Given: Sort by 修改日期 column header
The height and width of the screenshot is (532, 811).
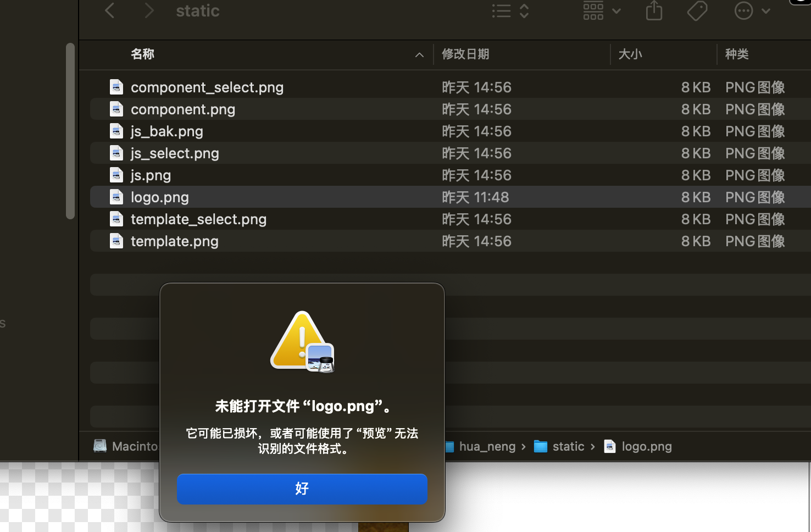Looking at the screenshot, I should (465, 54).
